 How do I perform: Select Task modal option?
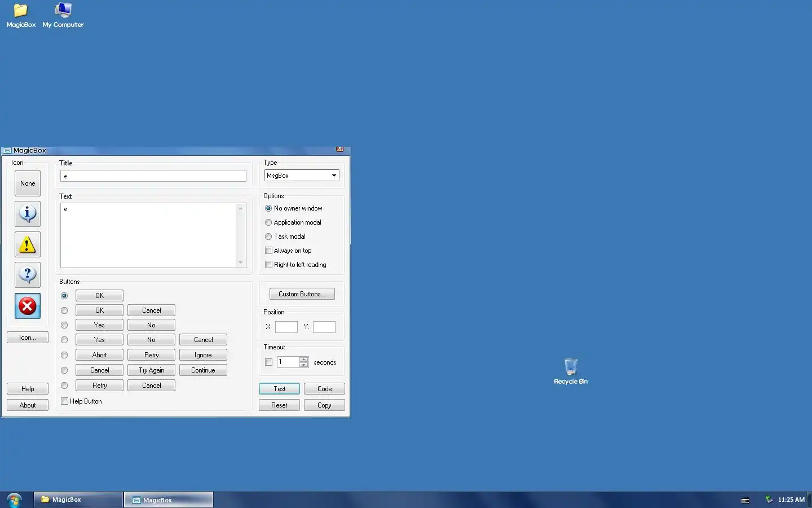pos(285,237)
